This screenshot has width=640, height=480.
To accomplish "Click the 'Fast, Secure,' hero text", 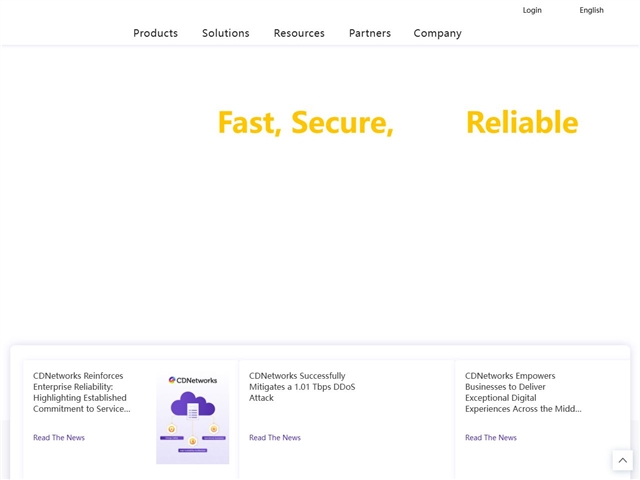I will coord(306,122).
